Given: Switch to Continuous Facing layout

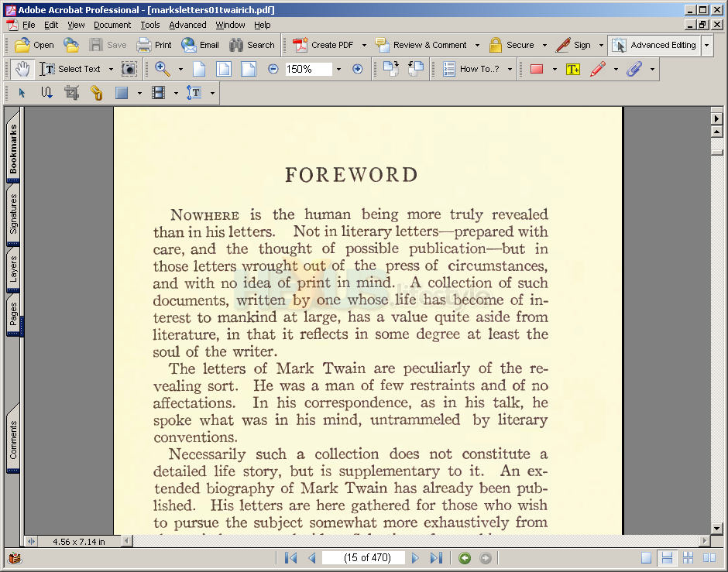Looking at the screenshot, I should [x=688, y=557].
